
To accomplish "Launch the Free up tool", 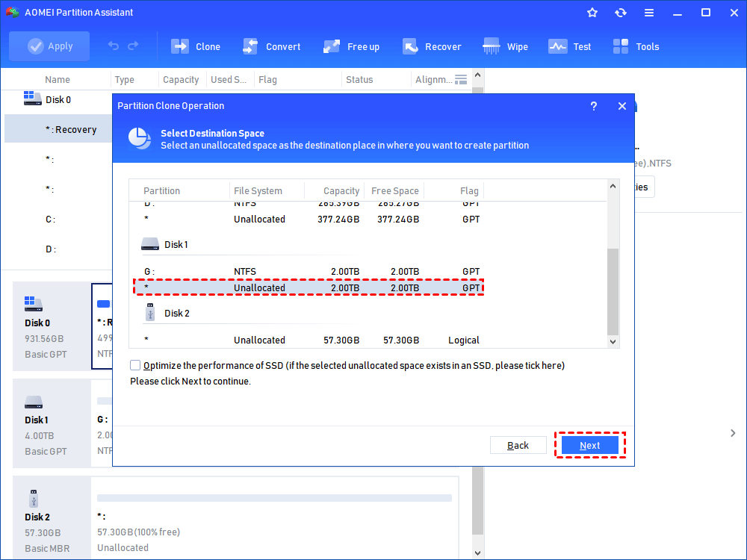I will (x=352, y=46).
